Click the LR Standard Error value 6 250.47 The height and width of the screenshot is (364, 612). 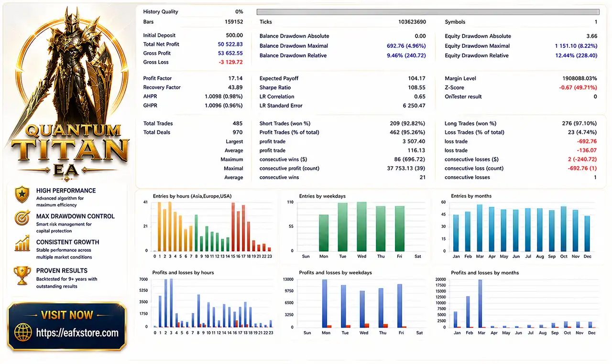[414, 106]
